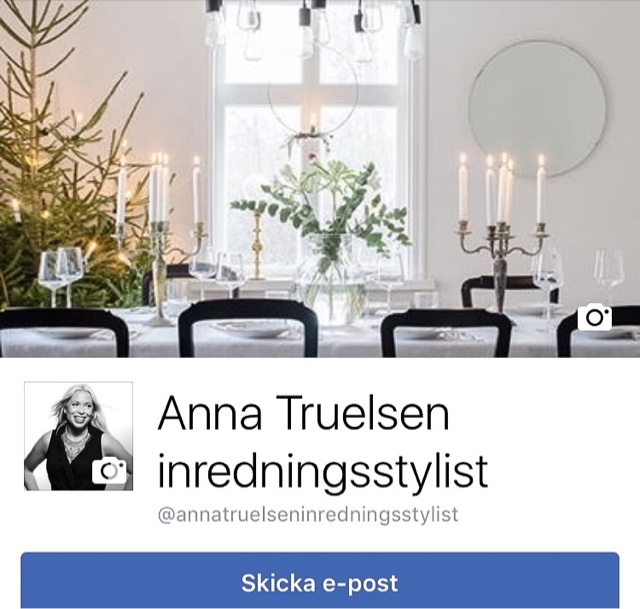Tap the camera icon on profile picture
Viewport: 640px width, 609px height.
click(x=109, y=471)
